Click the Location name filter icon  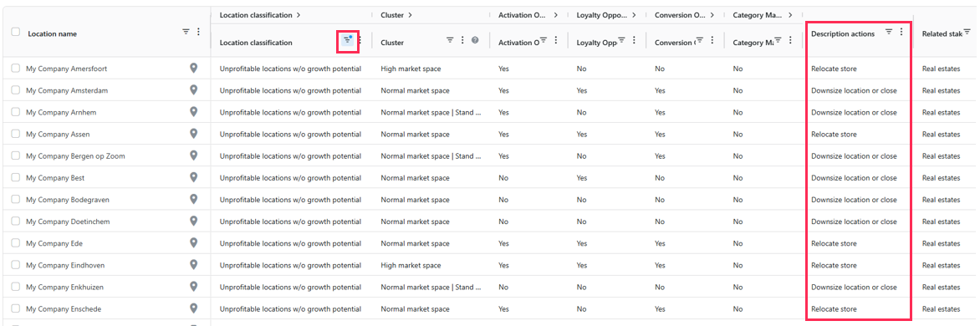coord(186,31)
